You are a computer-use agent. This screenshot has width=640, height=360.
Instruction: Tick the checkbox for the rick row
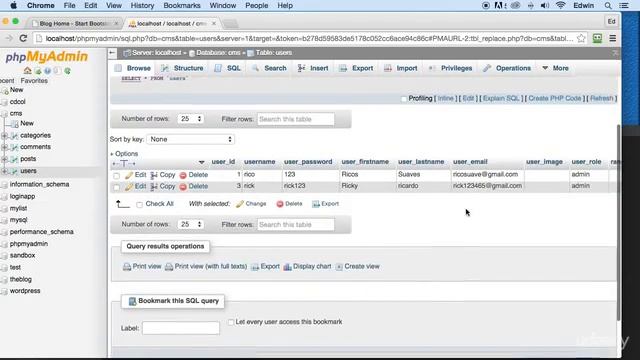[x=117, y=187]
